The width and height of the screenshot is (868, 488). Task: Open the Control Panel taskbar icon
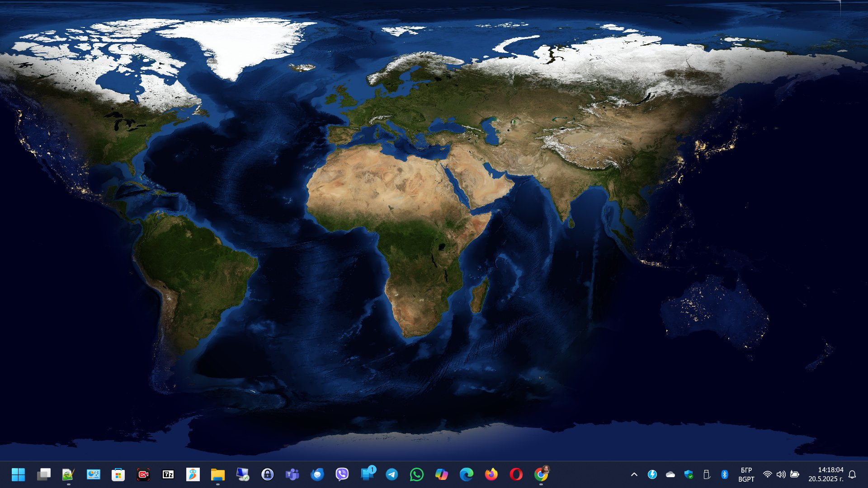coord(93,474)
